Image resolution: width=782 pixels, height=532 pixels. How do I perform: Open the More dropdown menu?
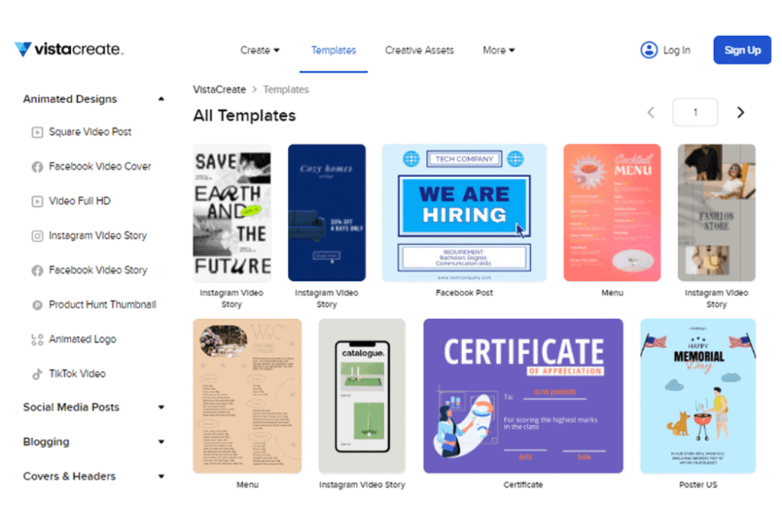pos(499,50)
